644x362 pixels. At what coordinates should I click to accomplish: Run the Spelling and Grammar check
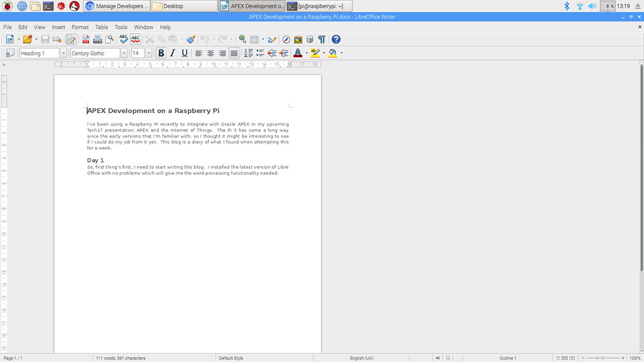click(x=124, y=39)
